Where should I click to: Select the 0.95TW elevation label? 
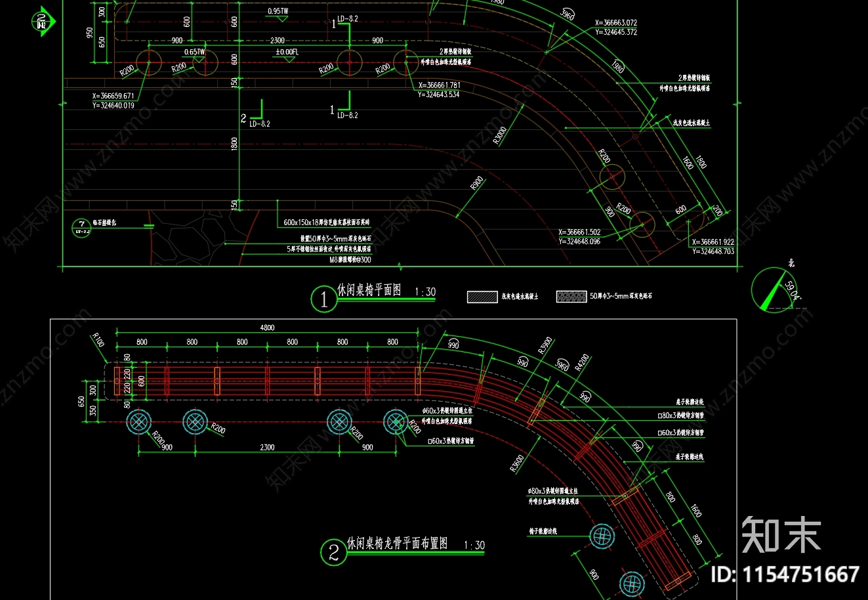tap(278, 11)
